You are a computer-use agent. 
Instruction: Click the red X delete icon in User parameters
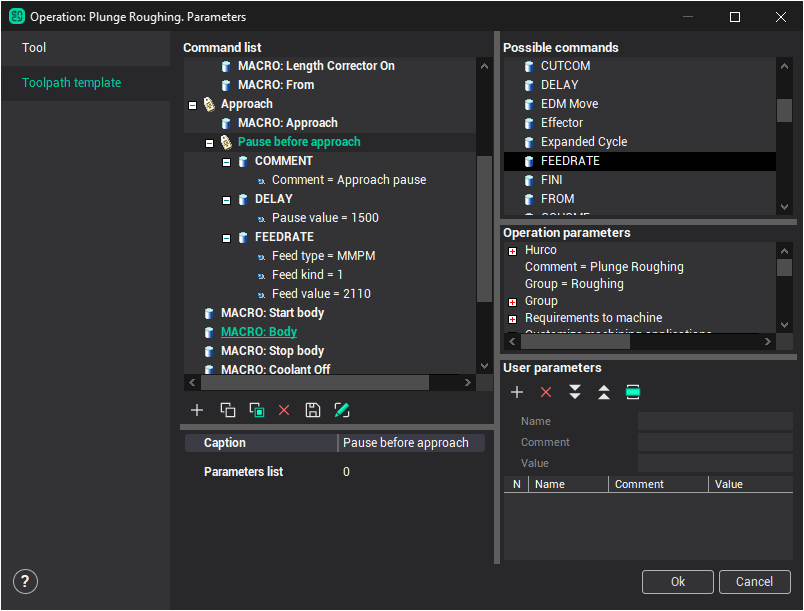click(x=546, y=392)
